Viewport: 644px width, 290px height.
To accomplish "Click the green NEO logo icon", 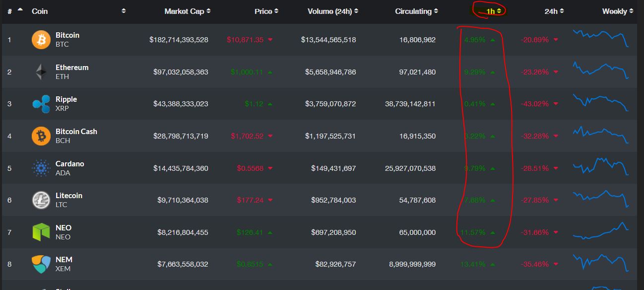I will coord(41,232).
